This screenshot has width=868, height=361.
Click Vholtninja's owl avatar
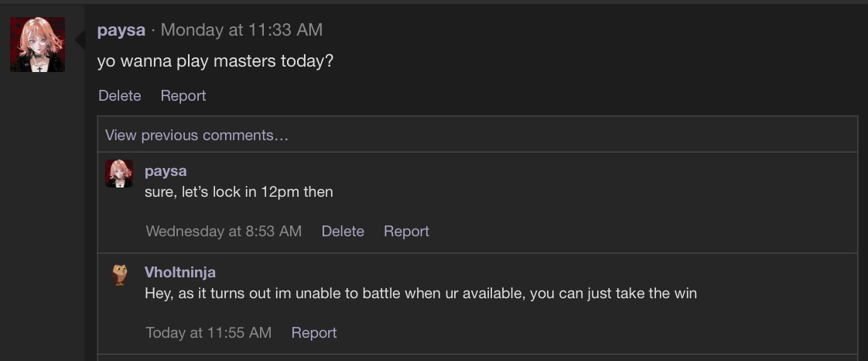pyautogui.click(x=119, y=274)
